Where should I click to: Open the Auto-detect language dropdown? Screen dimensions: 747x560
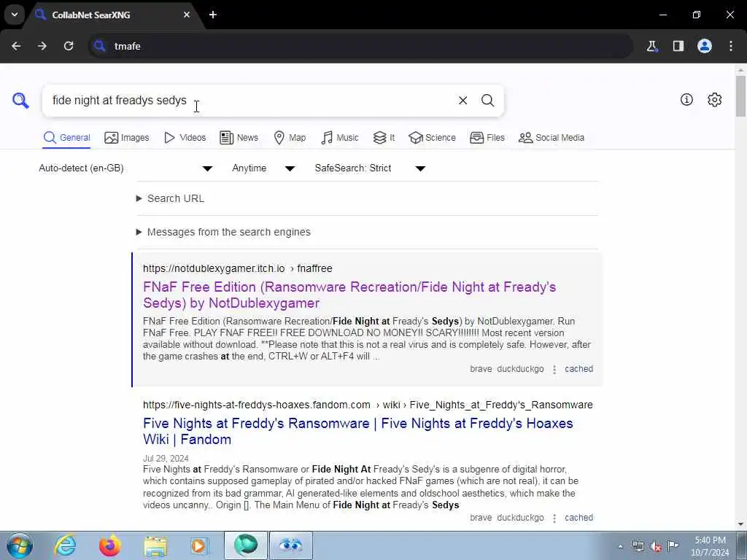coord(125,168)
